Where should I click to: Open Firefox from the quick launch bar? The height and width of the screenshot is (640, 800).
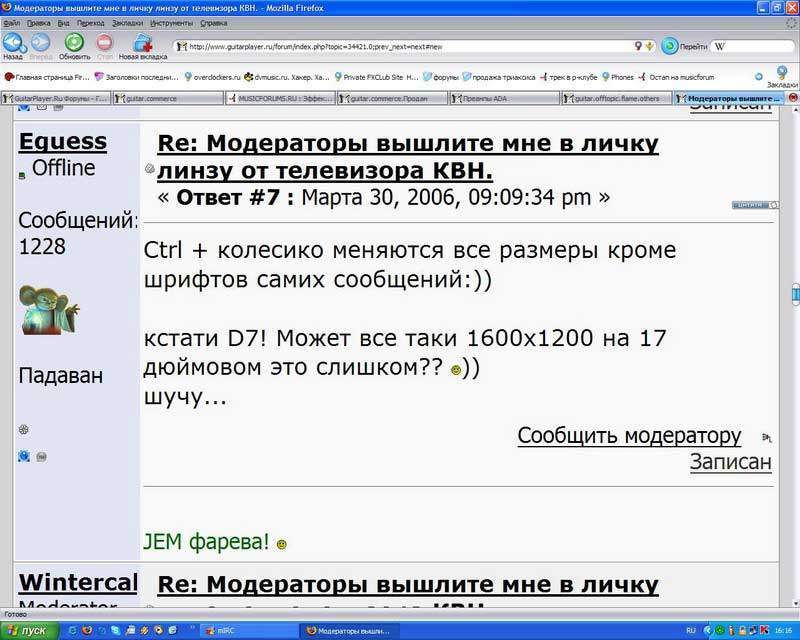(87, 631)
